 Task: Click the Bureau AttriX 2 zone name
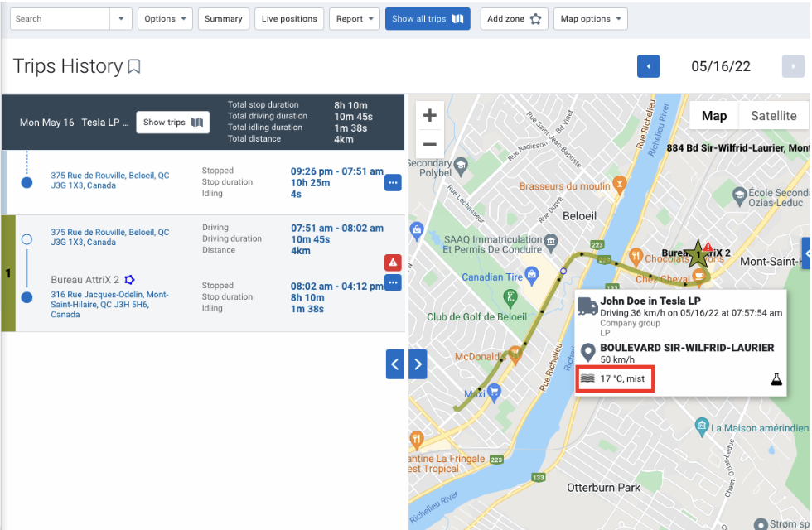pos(85,280)
